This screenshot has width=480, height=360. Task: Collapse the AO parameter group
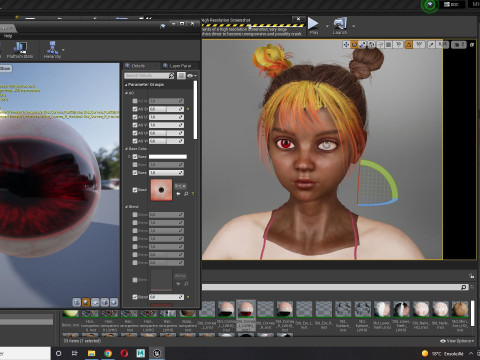pos(126,93)
